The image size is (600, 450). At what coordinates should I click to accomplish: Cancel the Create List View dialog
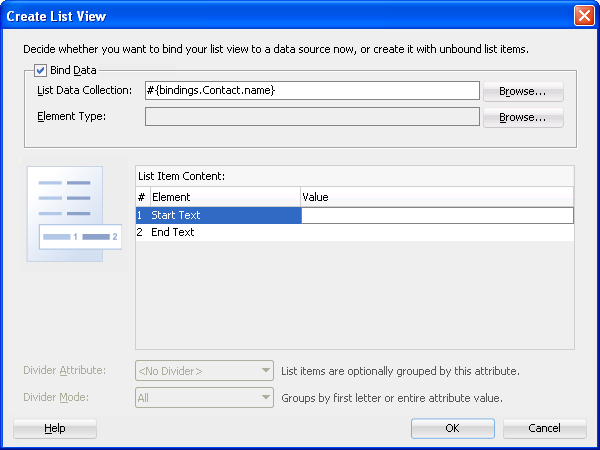coord(545,428)
